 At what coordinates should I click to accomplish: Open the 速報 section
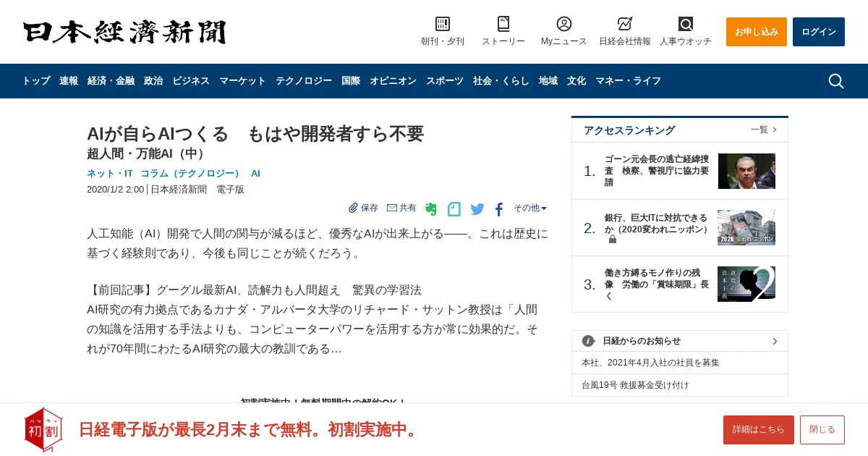click(69, 81)
